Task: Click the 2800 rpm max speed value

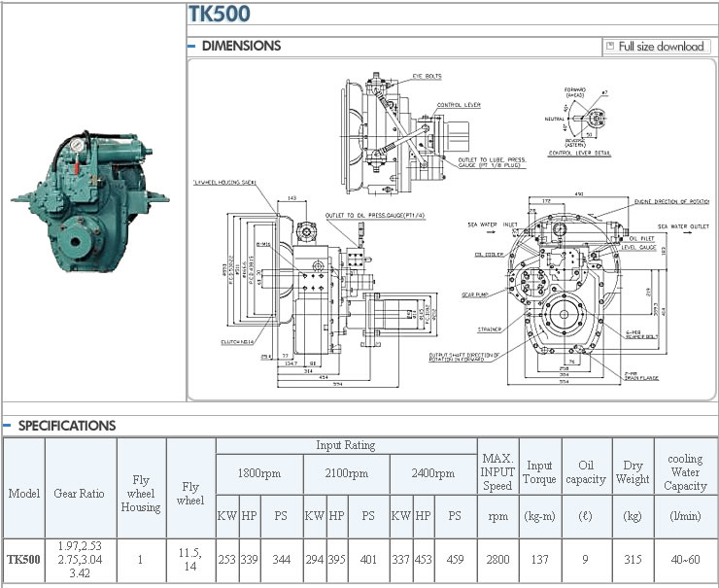Action: tap(498, 560)
